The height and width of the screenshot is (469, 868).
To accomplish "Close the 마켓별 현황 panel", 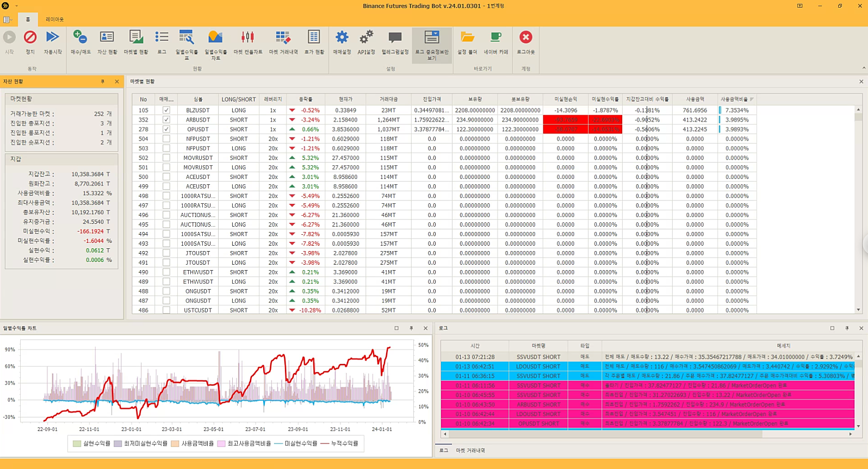I will pyautogui.click(x=861, y=82).
